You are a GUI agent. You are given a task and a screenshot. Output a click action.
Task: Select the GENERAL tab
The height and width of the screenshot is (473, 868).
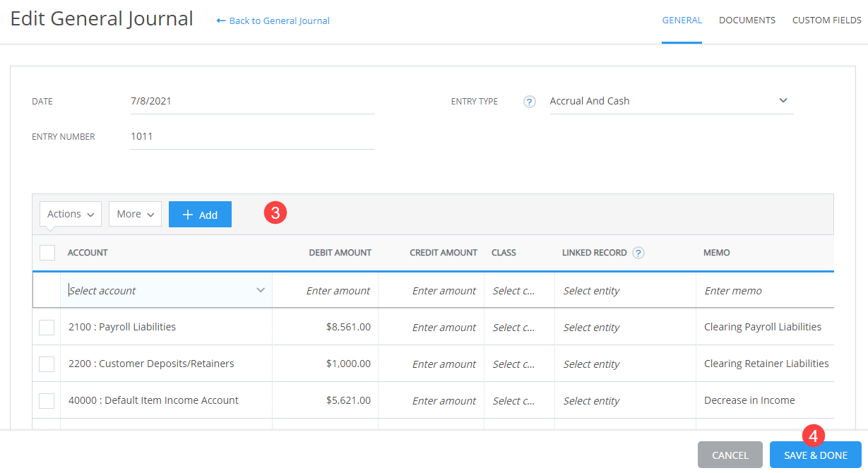pyautogui.click(x=682, y=20)
